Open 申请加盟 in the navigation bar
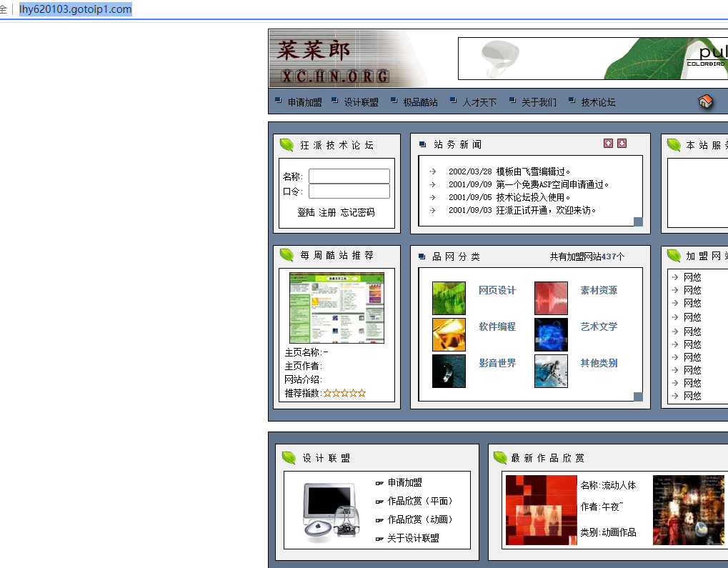The image size is (728, 568). pos(304,103)
